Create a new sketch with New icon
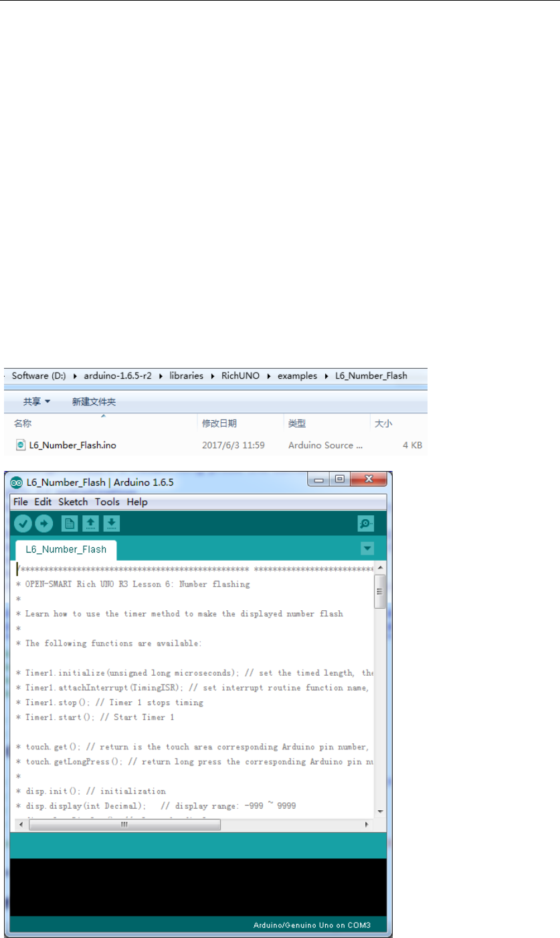The width and height of the screenshot is (560, 938). (x=70, y=523)
